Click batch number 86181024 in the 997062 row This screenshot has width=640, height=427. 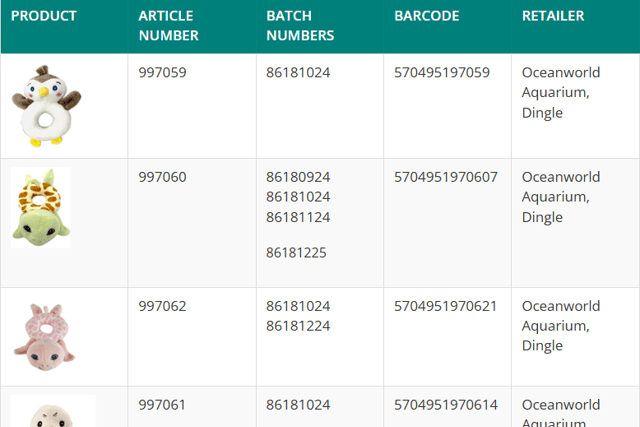(x=298, y=306)
